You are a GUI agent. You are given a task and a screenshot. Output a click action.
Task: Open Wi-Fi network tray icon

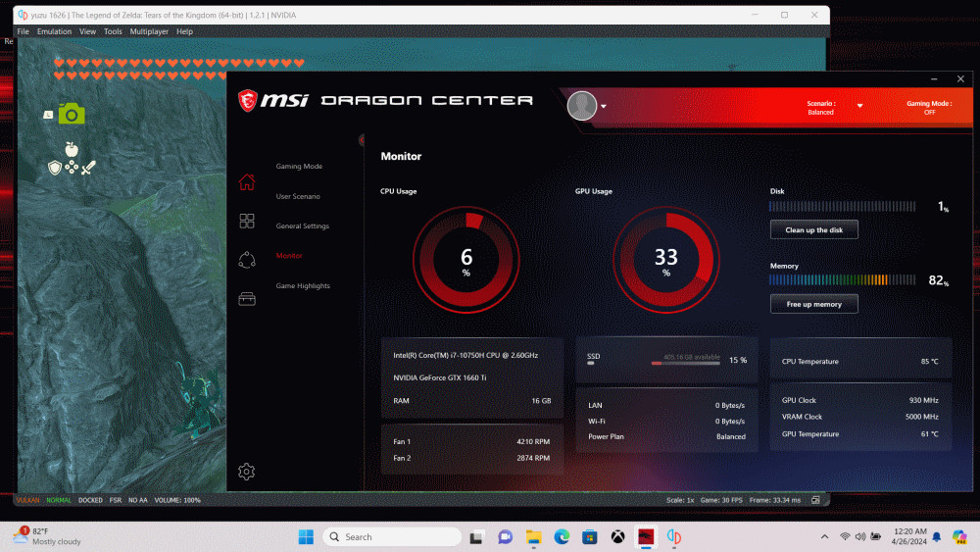tap(845, 536)
